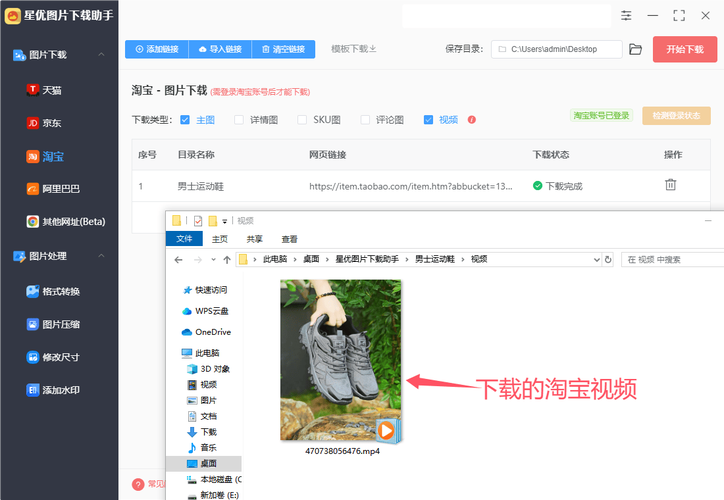Image resolution: width=724 pixels, height=500 pixels.
Task: Select 淘宝 in the sidebar
Action: 45,156
